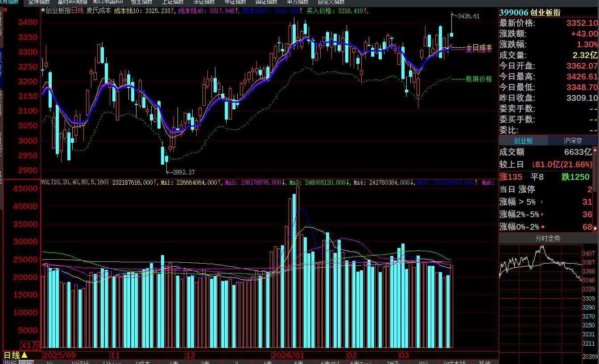Click the 2892.27 low price marker
Screen dimensions: 599x364
click(184, 172)
